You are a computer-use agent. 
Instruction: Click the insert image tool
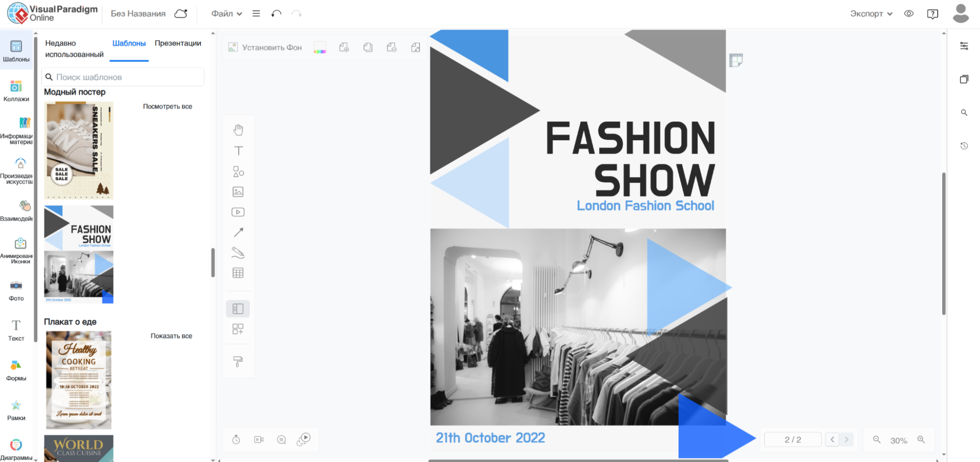pos(238,192)
